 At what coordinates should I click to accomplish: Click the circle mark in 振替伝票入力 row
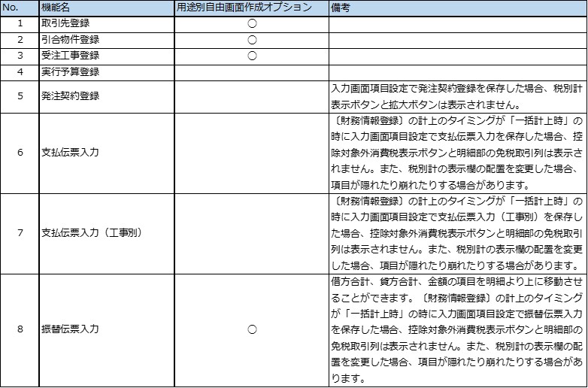point(252,329)
